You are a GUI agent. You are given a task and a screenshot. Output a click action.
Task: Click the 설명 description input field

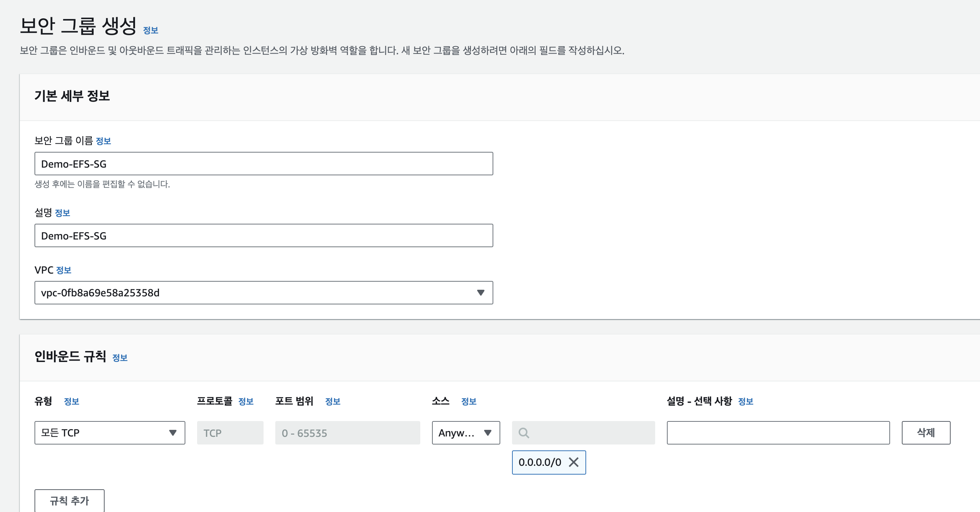[264, 236]
